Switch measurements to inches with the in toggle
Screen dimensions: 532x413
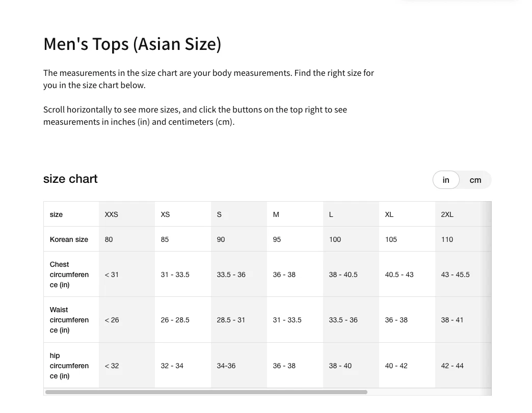tap(446, 180)
